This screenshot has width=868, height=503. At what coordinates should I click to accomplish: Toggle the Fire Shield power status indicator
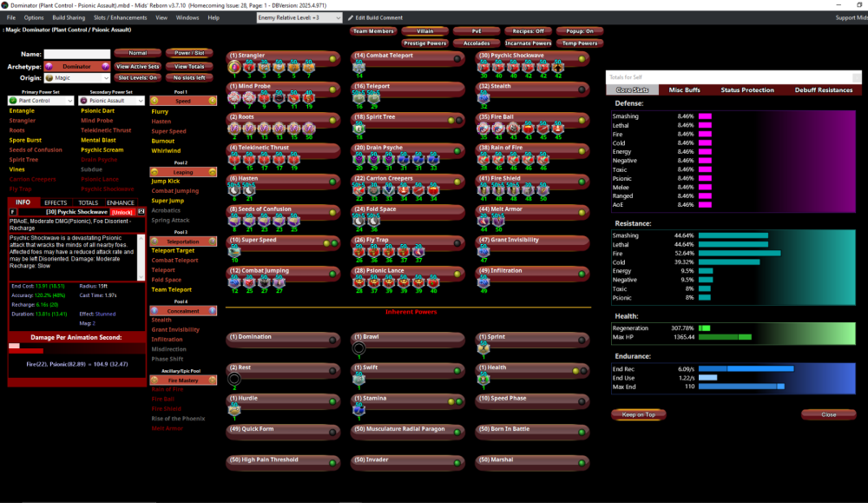(582, 181)
